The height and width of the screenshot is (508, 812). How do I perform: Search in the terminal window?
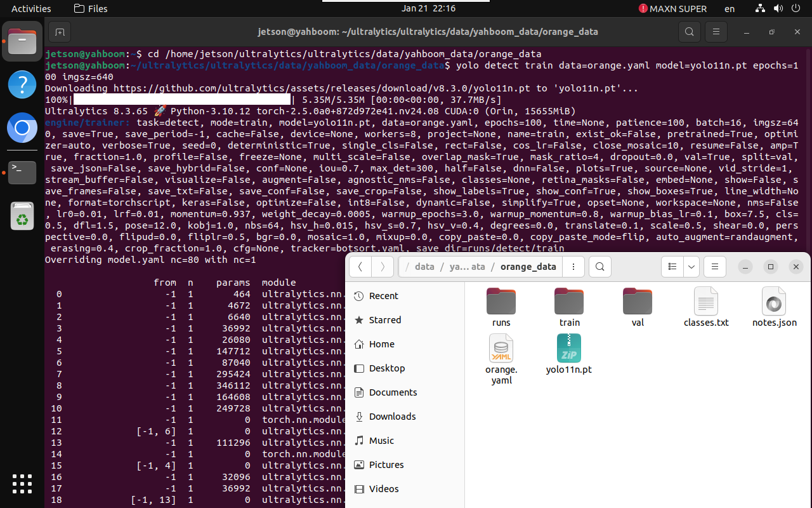coord(689,32)
